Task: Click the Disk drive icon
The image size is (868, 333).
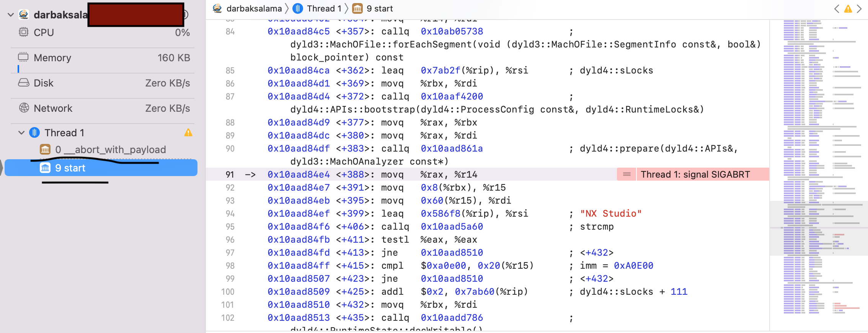Action: point(23,83)
